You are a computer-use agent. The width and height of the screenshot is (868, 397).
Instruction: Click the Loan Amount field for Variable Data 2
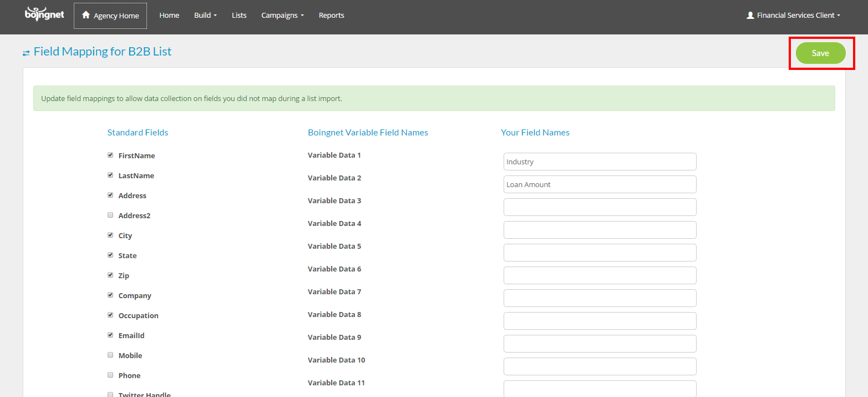[x=600, y=184]
